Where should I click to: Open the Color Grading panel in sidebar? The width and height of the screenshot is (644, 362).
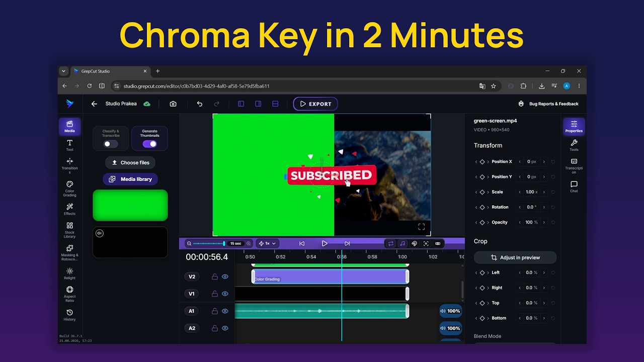[x=69, y=189]
